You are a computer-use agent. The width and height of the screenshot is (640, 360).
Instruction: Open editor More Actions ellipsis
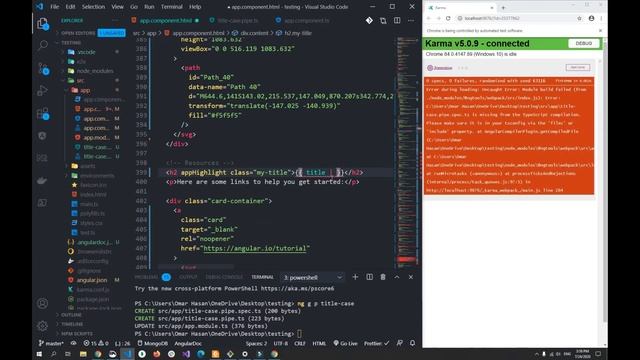tap(411, 20)
